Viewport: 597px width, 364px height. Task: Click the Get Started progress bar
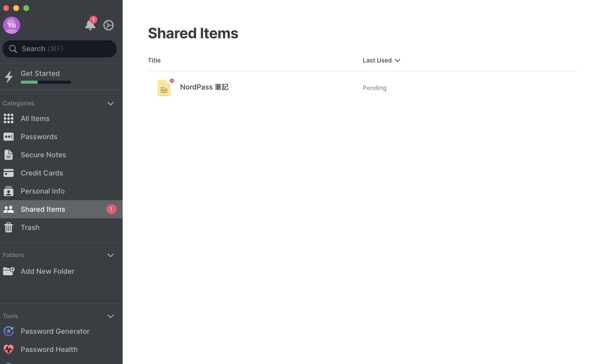(46, 82)
